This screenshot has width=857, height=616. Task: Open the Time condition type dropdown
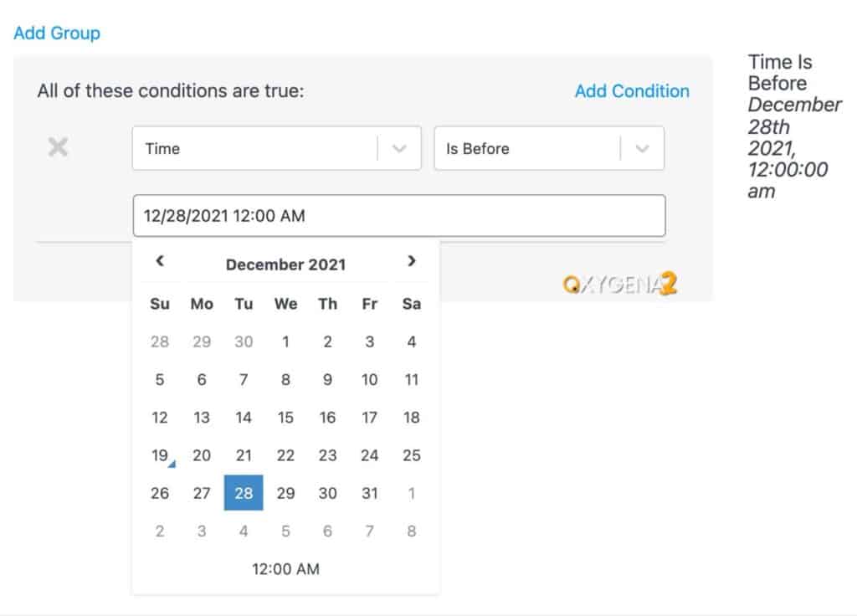coord(276,148)
